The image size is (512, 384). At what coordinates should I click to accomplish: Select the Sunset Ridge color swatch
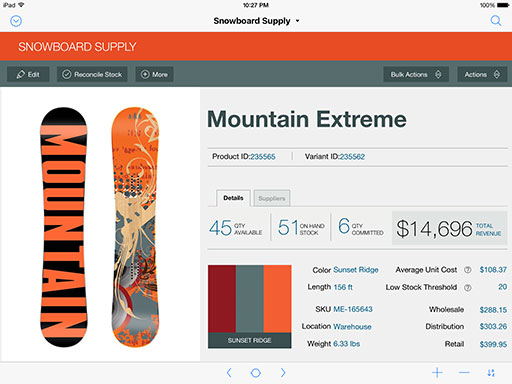pos(250,307)
